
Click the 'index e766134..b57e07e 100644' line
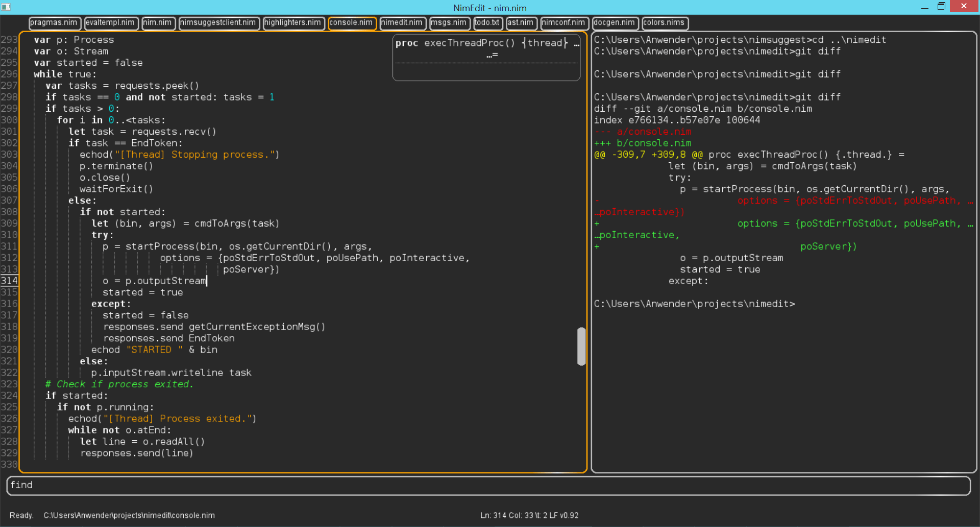(677, 120)
